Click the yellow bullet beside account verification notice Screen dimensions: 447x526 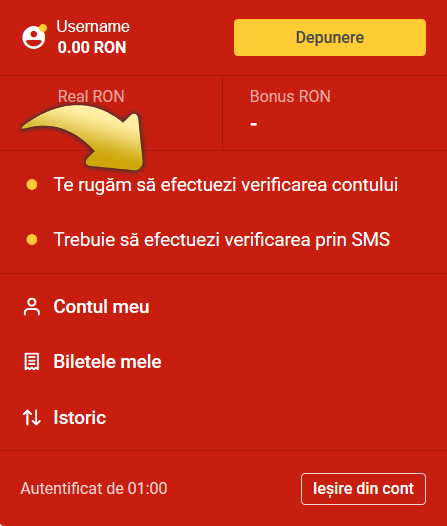[x=32, y=185]
